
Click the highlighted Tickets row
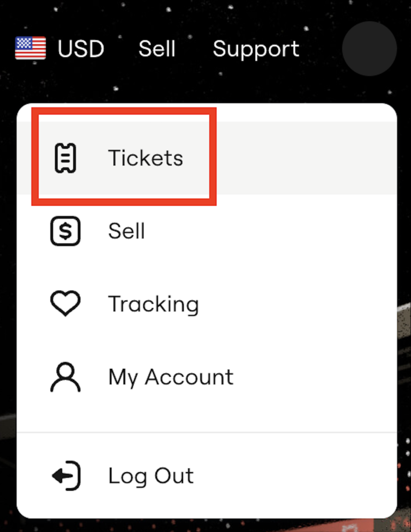(145, 157)
